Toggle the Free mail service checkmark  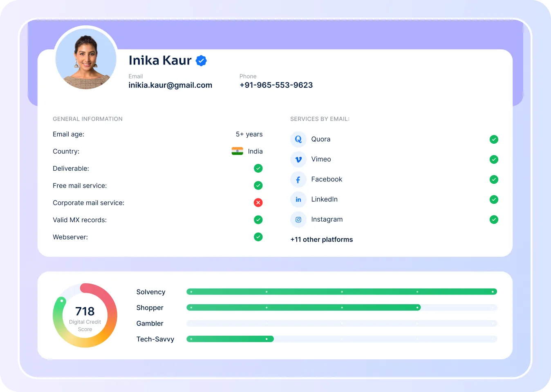pyautogui.click(x=258, y=185)
